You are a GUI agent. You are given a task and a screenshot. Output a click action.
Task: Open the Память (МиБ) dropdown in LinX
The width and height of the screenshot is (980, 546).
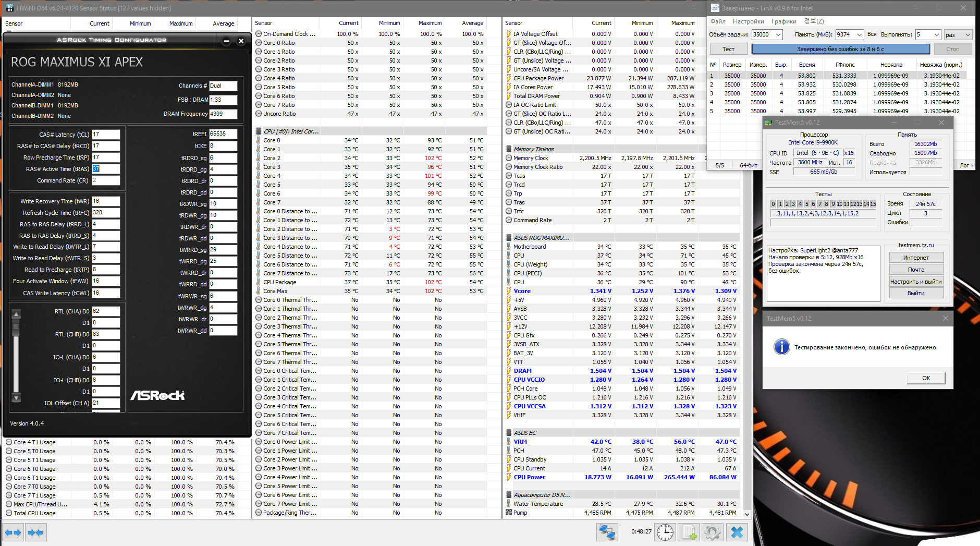(x=860, y=35)
